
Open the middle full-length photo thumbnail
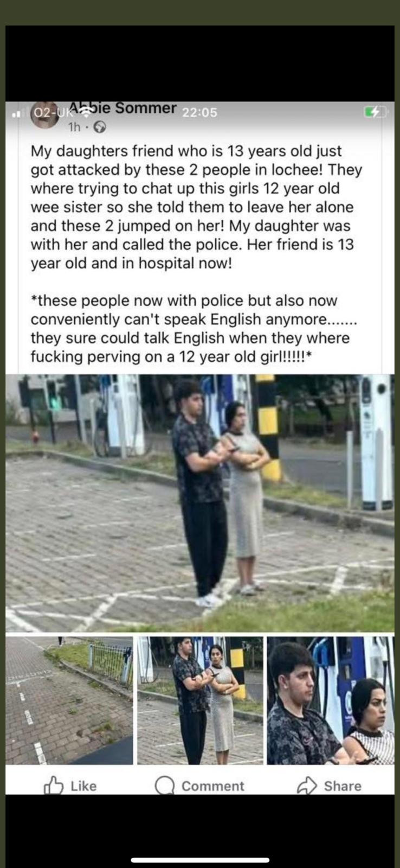point(200,700)
